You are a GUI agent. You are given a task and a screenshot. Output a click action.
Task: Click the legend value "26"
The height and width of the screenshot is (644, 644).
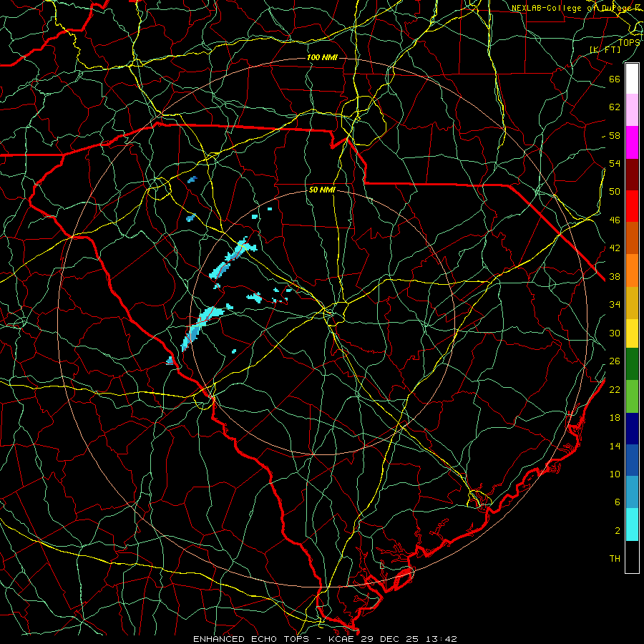615,361
